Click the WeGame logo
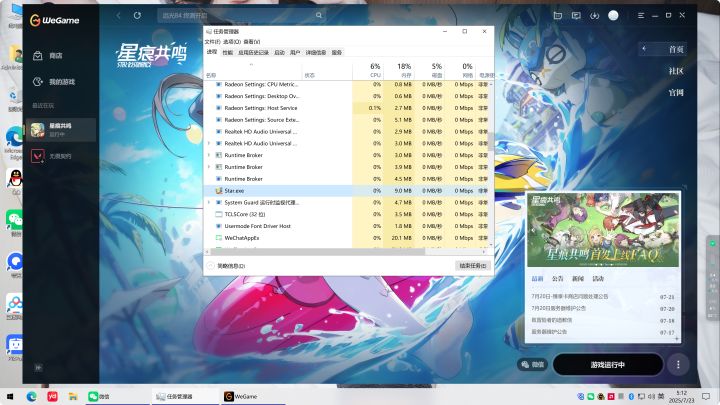 (55, 20)
